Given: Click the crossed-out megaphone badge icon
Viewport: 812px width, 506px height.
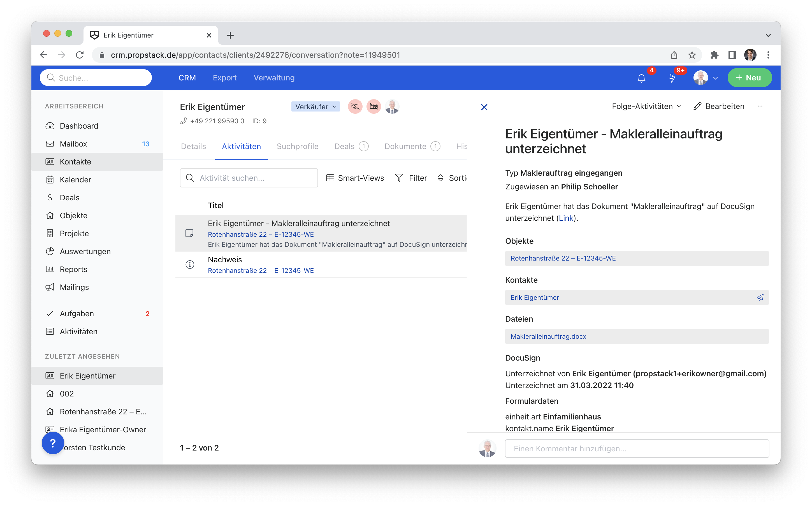Looking at the screenshot, I should pyautogui.click(x=355, y=107).
